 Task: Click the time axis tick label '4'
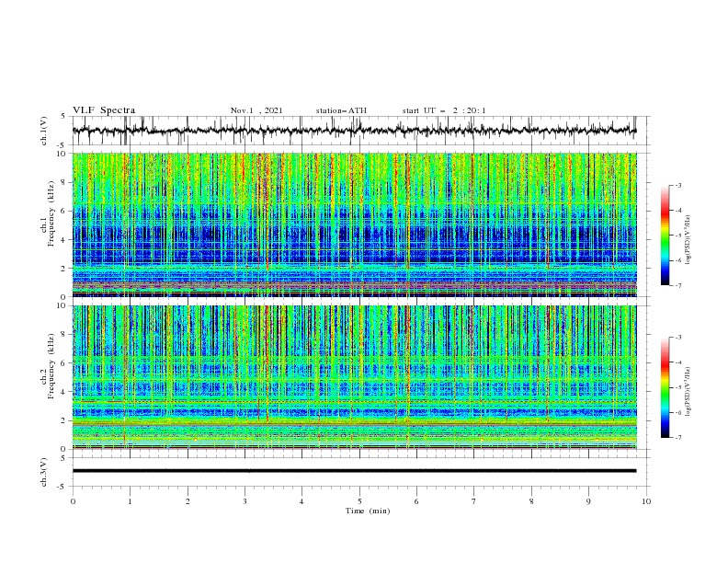click(x=301, y=501)
